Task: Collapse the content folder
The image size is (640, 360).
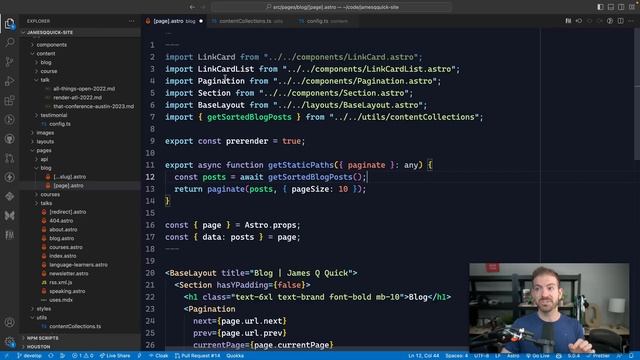Action: tap(80, 53)
